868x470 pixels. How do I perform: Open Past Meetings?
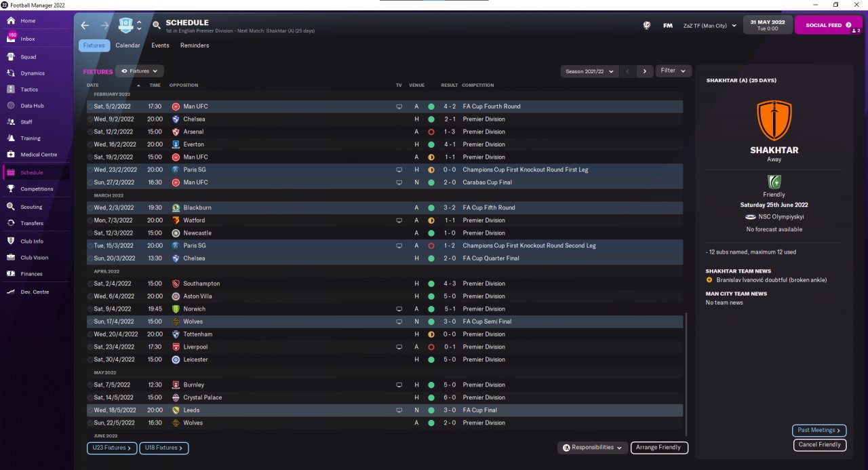click(x=819, y=430)
